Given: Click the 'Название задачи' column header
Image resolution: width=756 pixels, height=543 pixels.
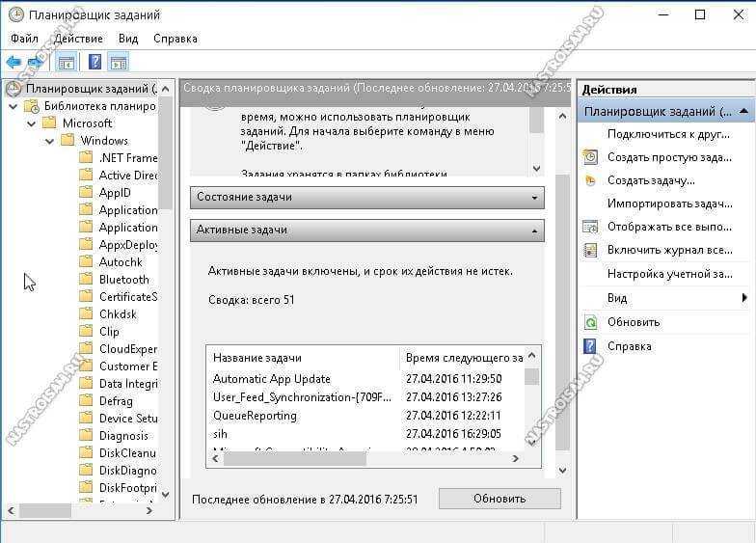Looking at the screenshot, I should (303, 358).
